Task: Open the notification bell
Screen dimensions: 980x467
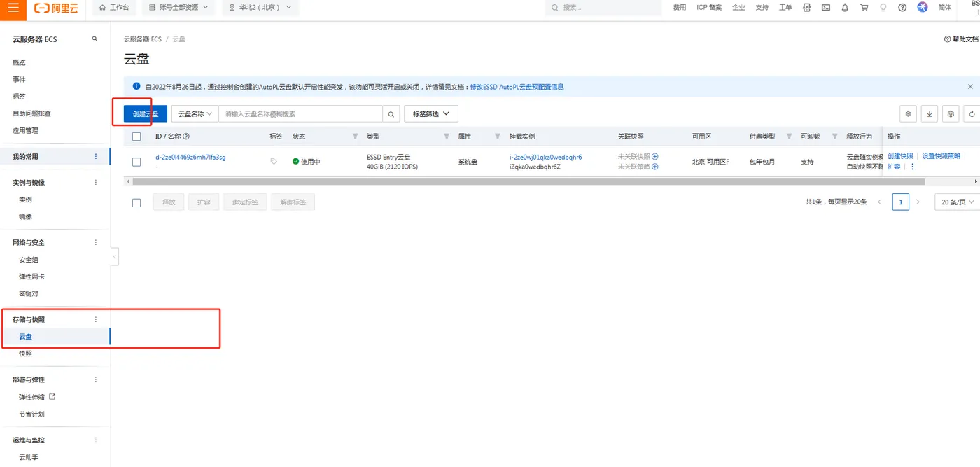Action: coord(845,8)
